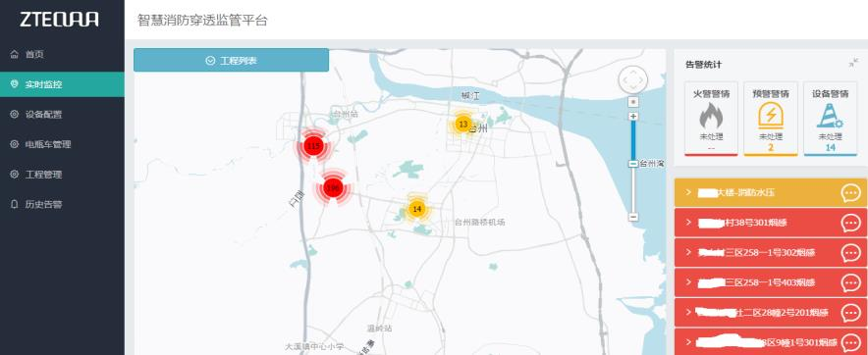Click the red 115 alarm cluster marker
This screenshot has width=868, height=355.
coord(313,146)
